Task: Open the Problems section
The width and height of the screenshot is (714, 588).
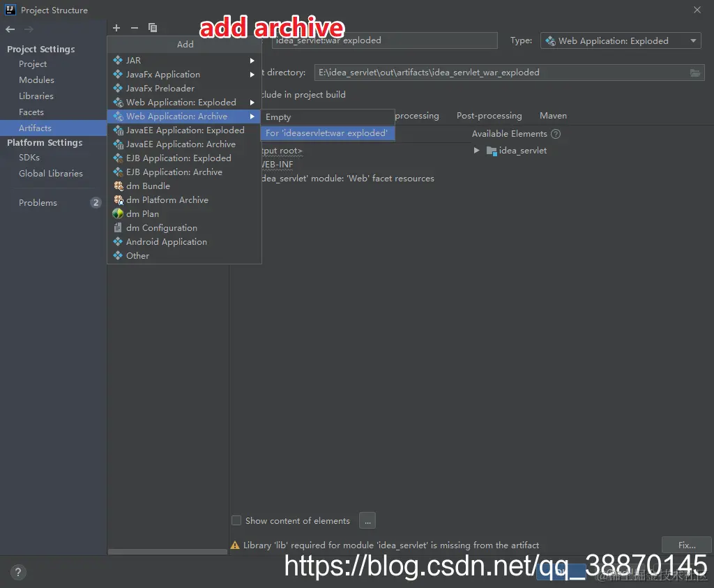Action: pyautogui.click(x=38, y=203)
